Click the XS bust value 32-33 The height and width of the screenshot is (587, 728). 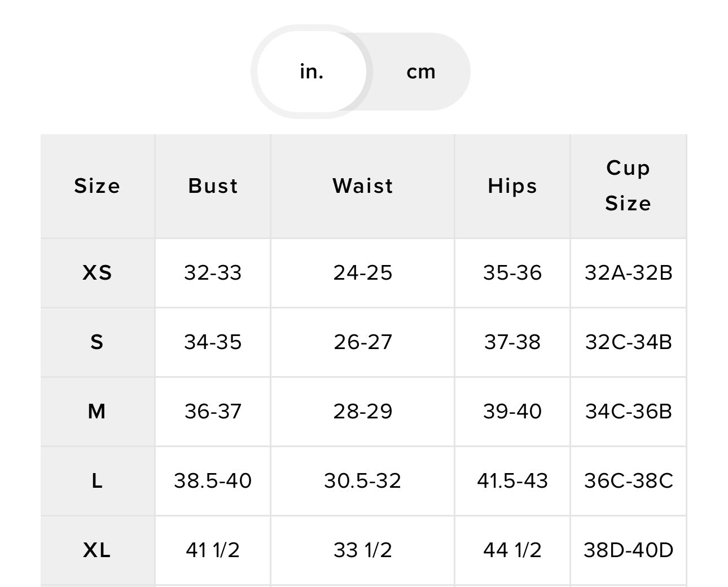pyautogui.click(x=213, y=273)
